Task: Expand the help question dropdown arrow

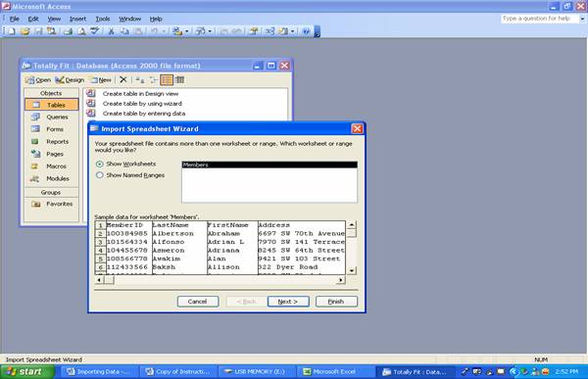Action: point(582,19)
